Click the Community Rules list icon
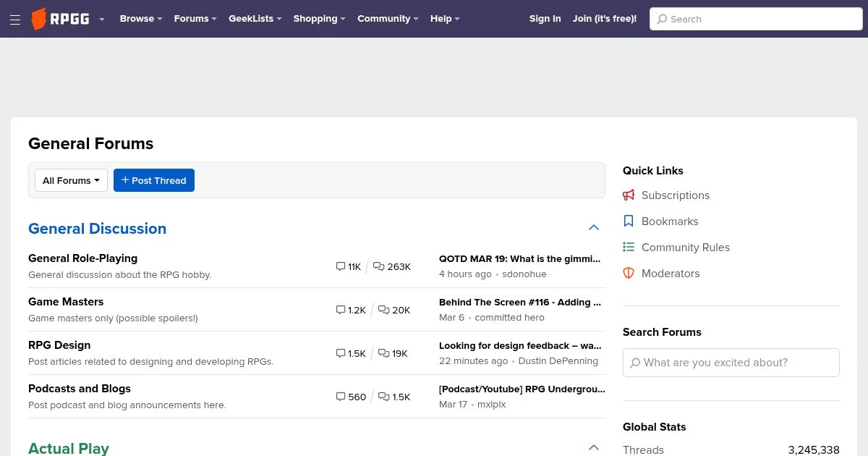The width and height of the screenshot is (868, 456). click(x=629, y=248)
